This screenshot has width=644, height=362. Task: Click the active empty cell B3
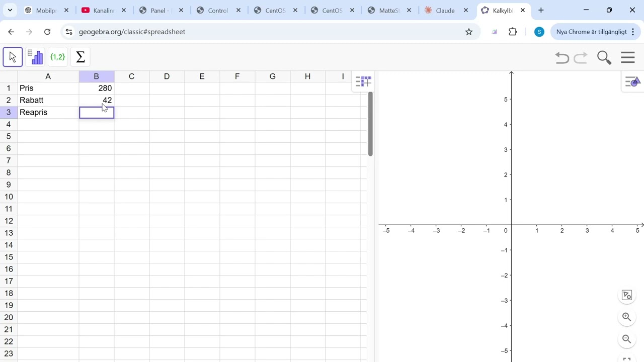[x=97, y=112]
